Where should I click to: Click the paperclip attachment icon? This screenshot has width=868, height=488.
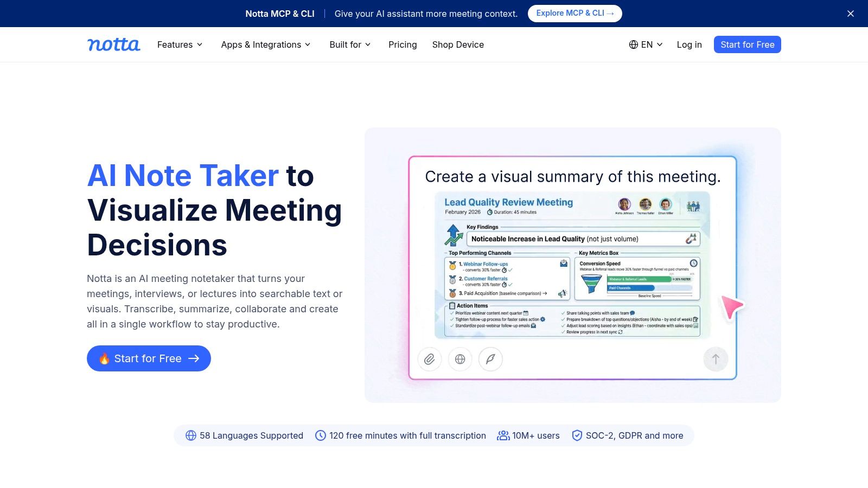click(x=430, y=359)
